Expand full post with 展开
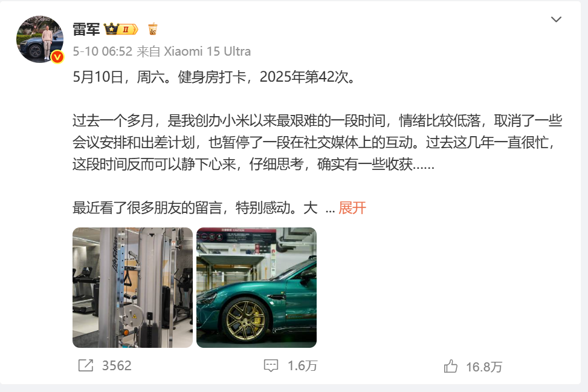 click(x=352, y=207)
